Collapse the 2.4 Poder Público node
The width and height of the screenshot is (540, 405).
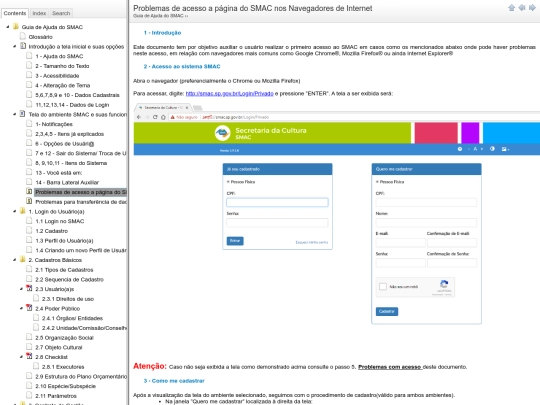point(21,308)
